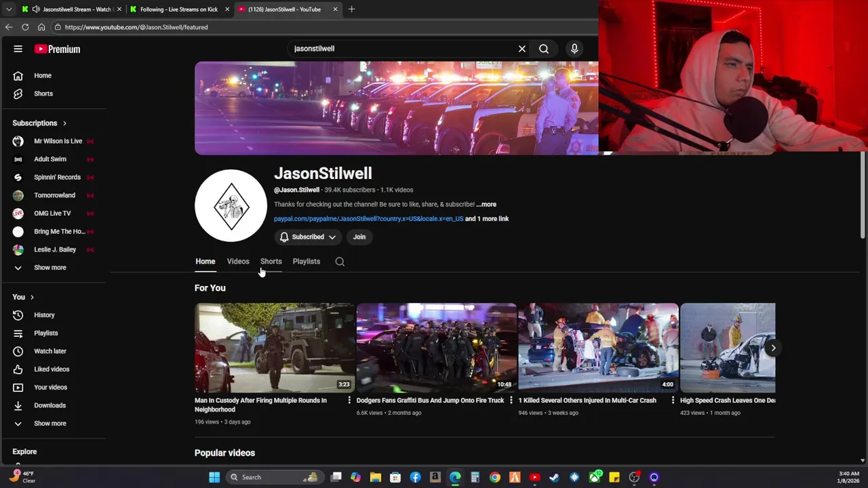Show next For You videos arrow
868x488 pixels.
[773, 348]
